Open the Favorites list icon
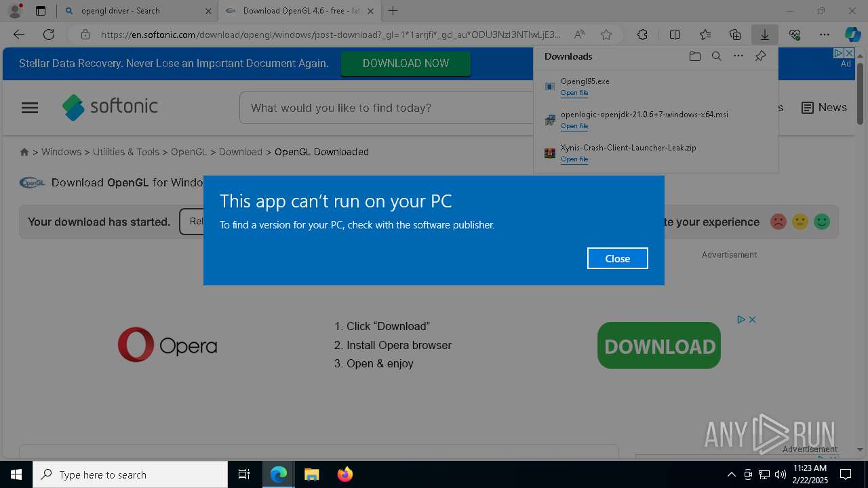This screenshot has height=488, width=868. tap(705, 35)
